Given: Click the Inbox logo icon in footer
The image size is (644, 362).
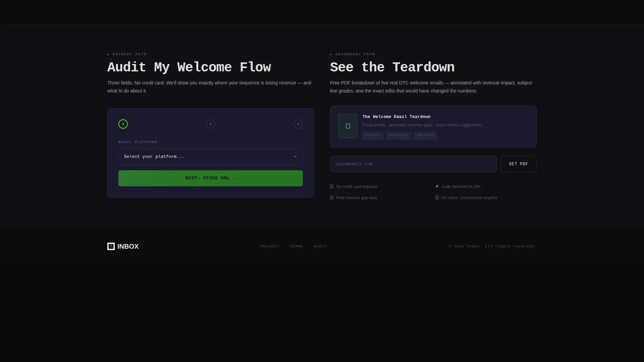Looking at the screenshot, I should coord(111,246).
